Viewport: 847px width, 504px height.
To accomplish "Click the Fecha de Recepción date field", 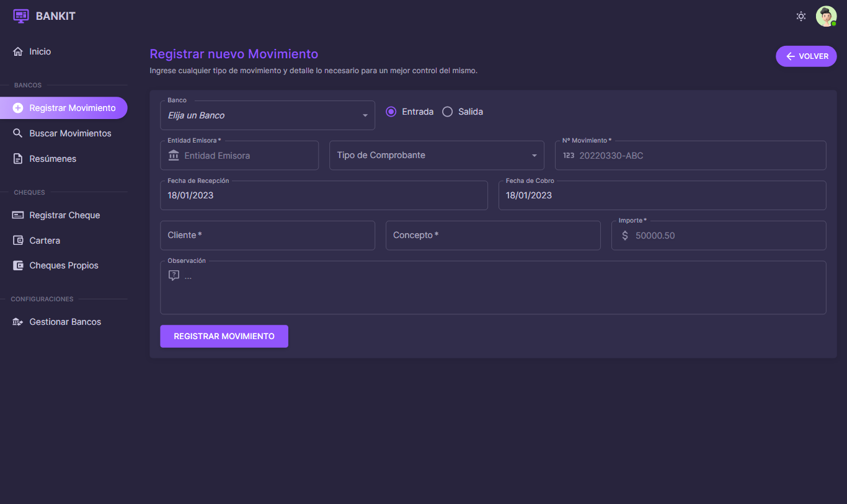I will click(x=324, y=195).
